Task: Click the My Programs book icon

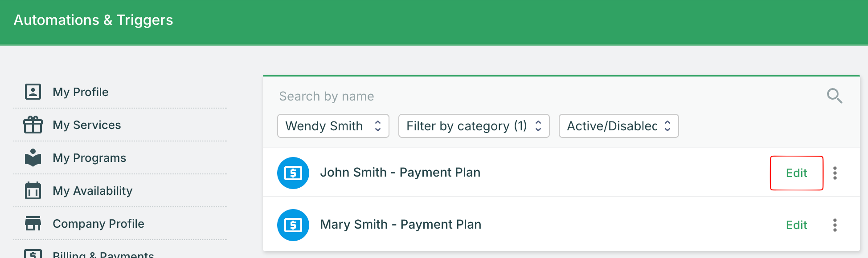Action: coord(33,158)
